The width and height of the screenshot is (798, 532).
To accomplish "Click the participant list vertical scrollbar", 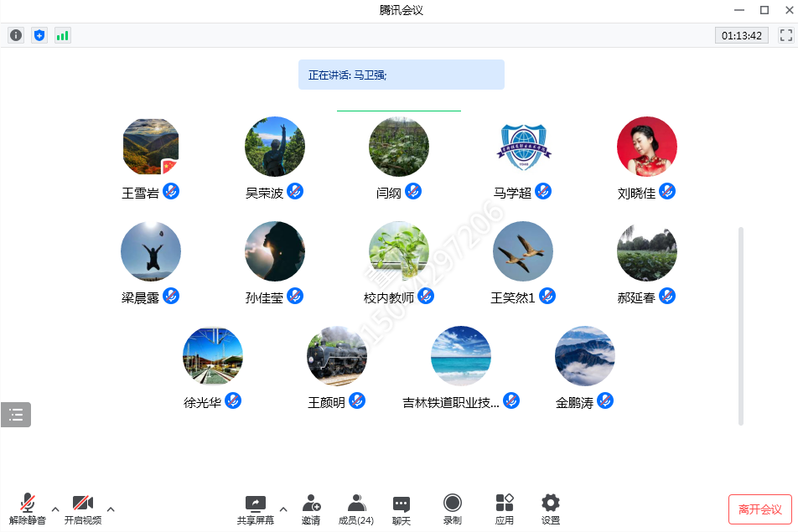I will (x=740, y=325).
